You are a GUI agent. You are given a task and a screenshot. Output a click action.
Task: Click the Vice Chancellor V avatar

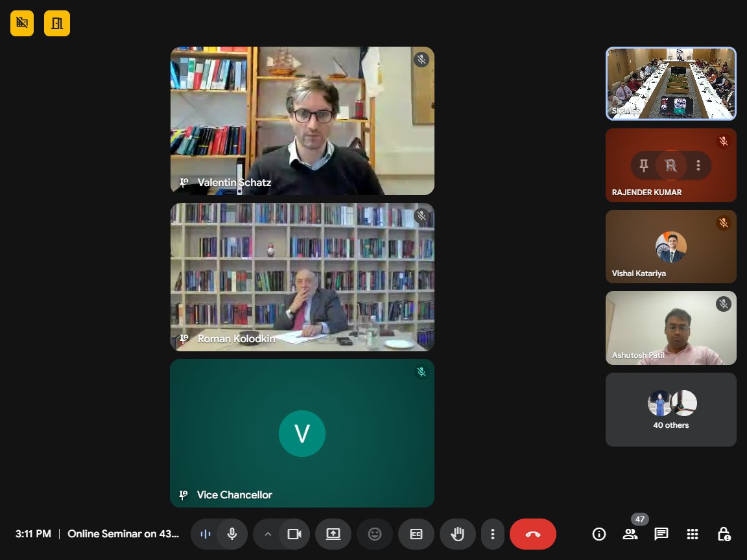coord(302,434)
